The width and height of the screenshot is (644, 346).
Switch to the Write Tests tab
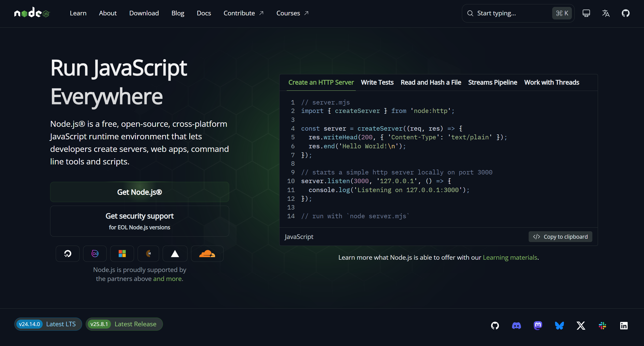377,82
